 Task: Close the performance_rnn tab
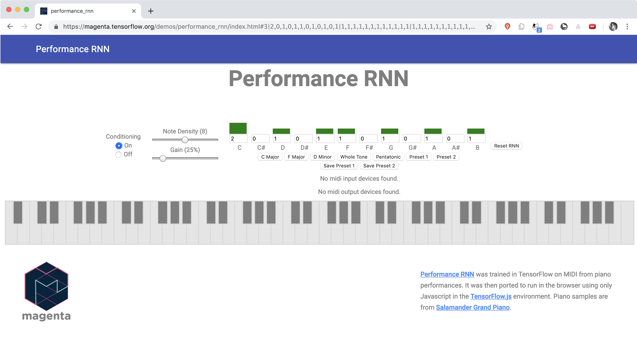click(x=134, y=11)
